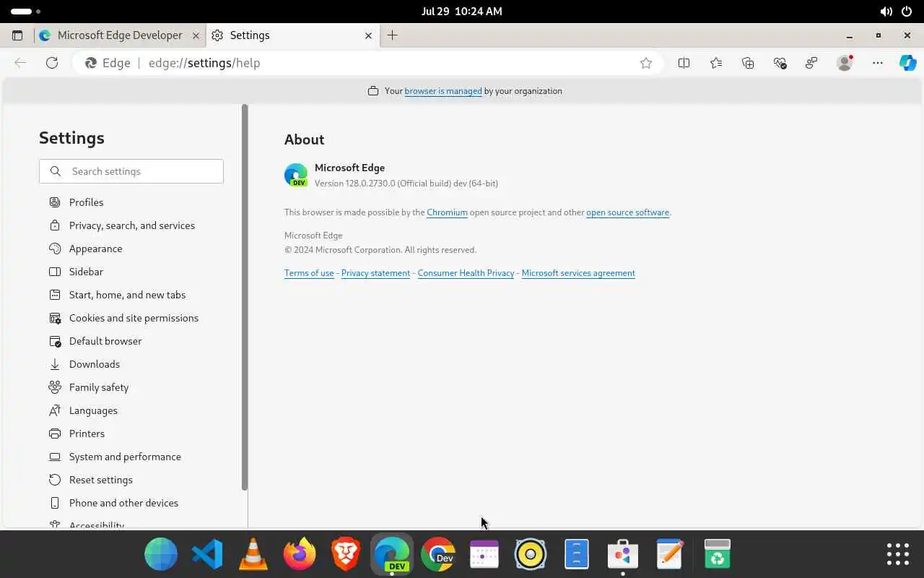
Task: Click the Edge Dev logo in About
Action: (296, 176)
